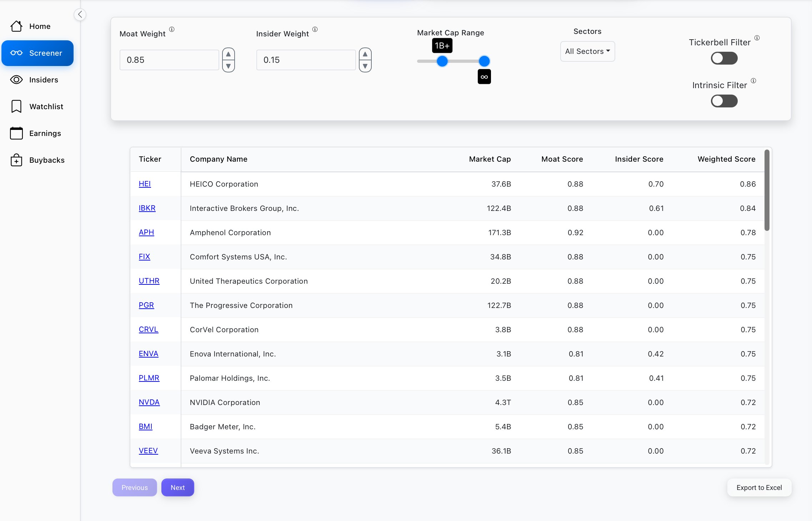The height and width of the screenshot is (521, 812).
Task: Click the Screener glasses icon
Action: pyautogui.click(x=16, y=53)
